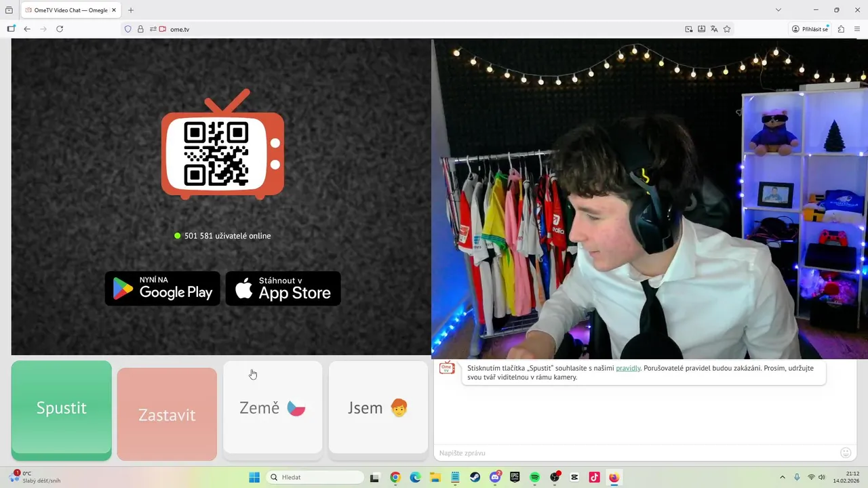Go back to the previous page
868x488 pixels.
27,29
